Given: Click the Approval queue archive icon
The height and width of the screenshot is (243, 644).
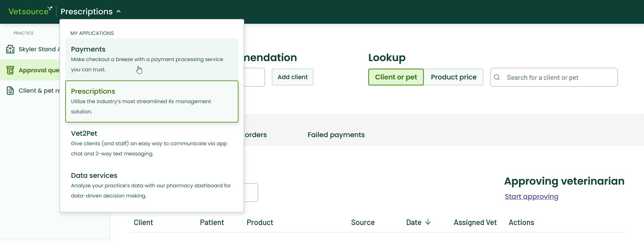Looking at the screenshot, I should coord(10,70).
